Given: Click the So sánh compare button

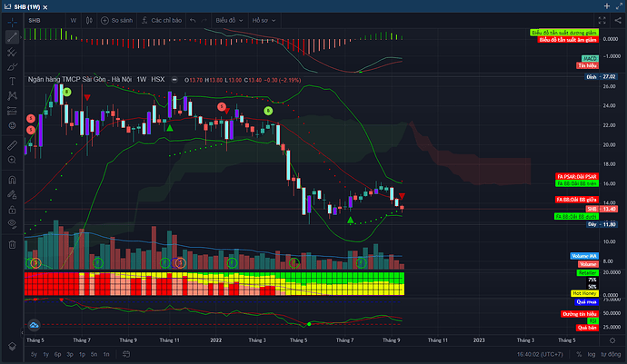Looking at the screenshot, I should coord(116,20).
